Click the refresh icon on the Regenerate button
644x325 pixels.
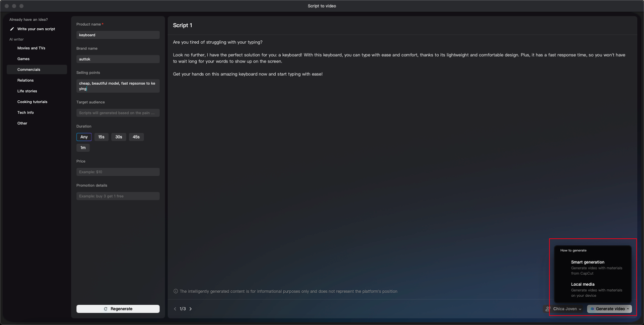click(106, 309)
